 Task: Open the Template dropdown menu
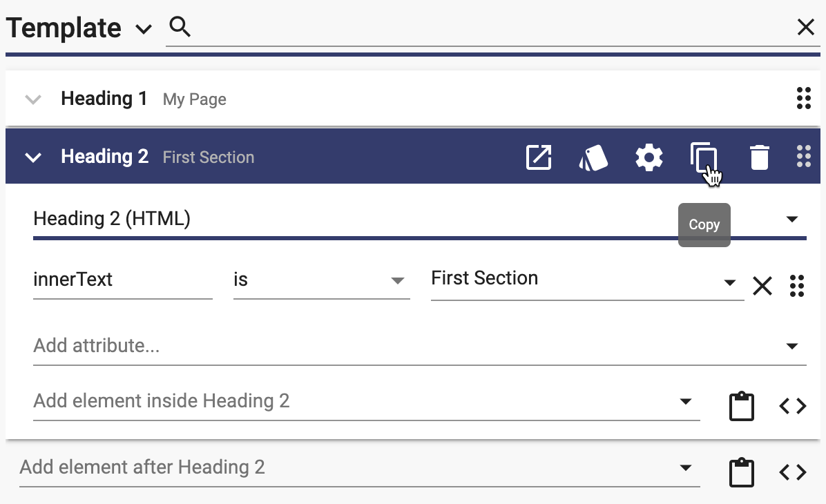pos(143,28)
